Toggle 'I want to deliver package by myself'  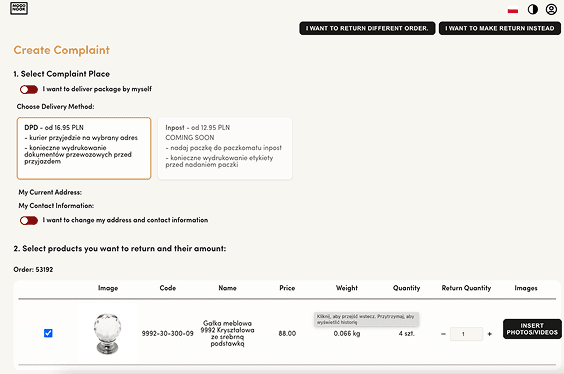tap(29, 89)
